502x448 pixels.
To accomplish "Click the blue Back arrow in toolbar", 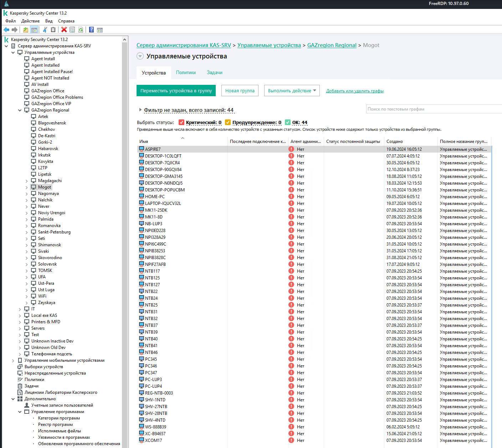I will [x=6, y=30].
